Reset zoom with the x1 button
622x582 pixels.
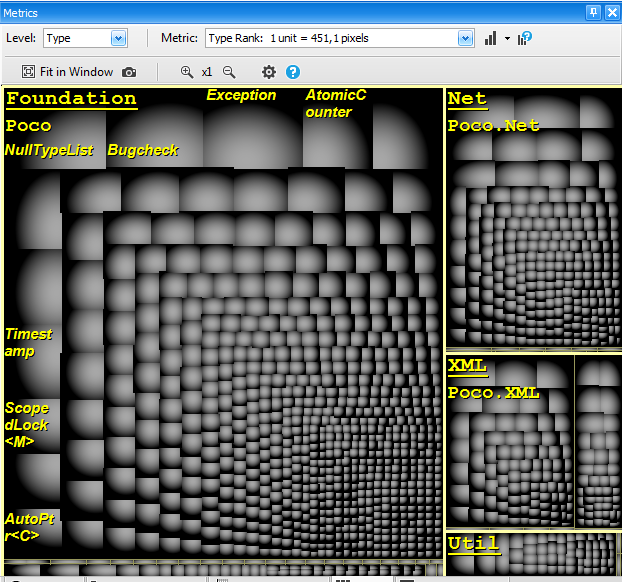point(207,72)
